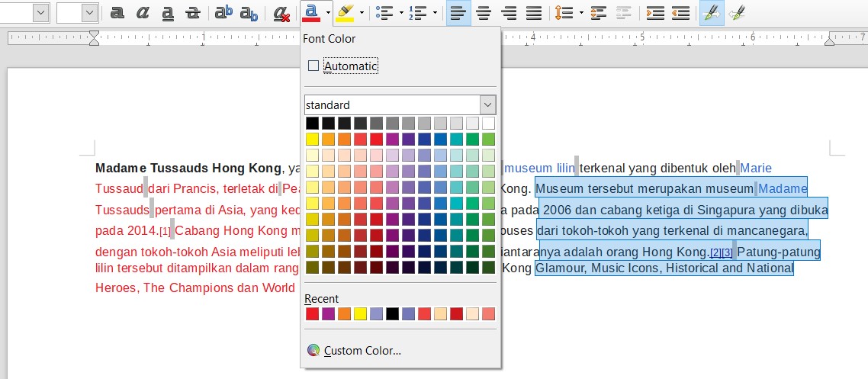Click the 'Font Color' popup title
This screenshot has width=868, height=379.
coord(329,39)
